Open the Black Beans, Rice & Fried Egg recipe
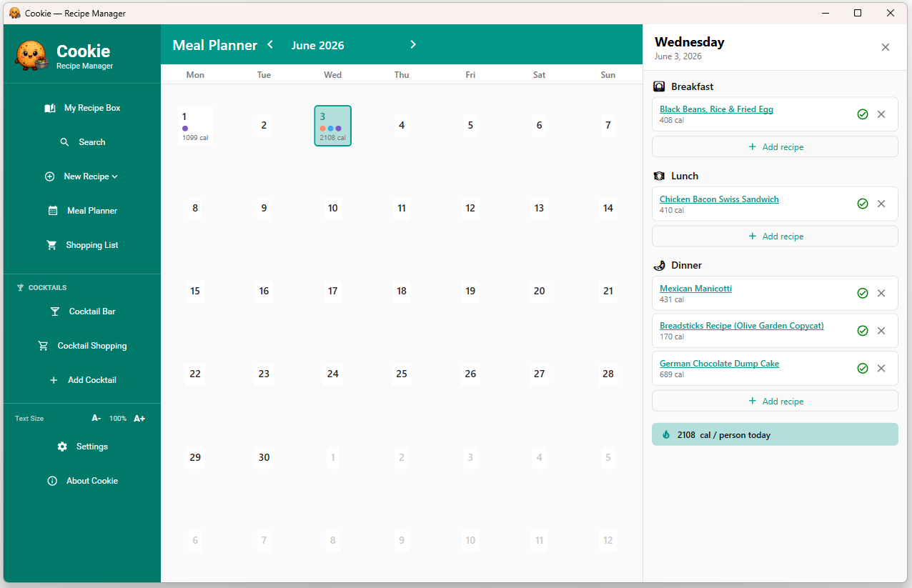This screenshot has height=588, width=912. click(x=716, y=109)
